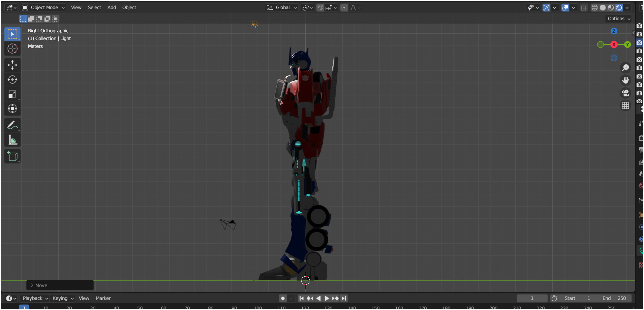Open the snapping options dropdown
The height and width of the screenshot is (310, 644).
click(331, 7)
